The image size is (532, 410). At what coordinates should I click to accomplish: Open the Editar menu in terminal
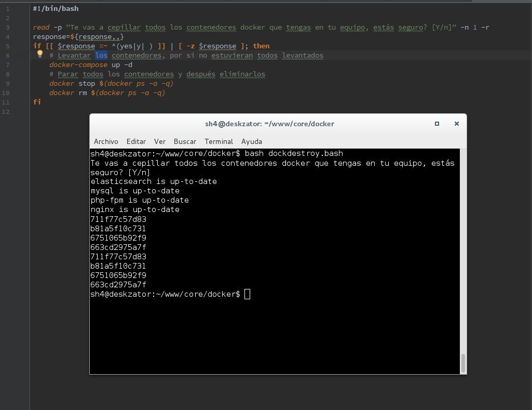tap(136, 141)
